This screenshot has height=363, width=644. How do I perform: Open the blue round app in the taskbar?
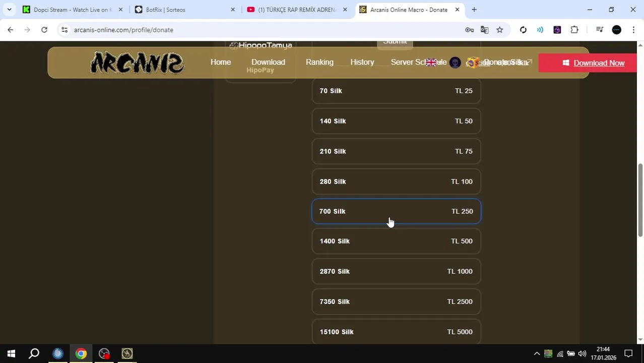pyautogui.click(x=58, y=353)
